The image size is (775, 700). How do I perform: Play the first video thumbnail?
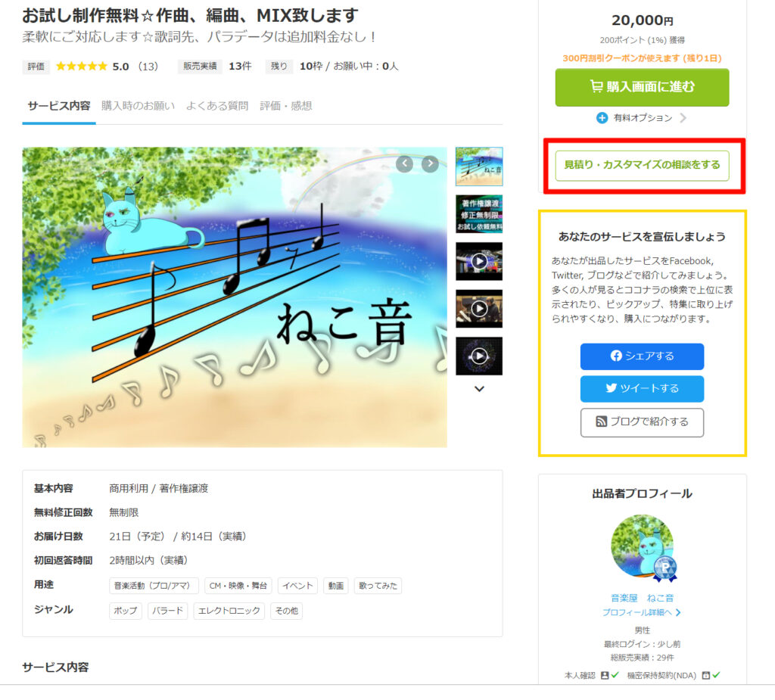click(479, 261)
